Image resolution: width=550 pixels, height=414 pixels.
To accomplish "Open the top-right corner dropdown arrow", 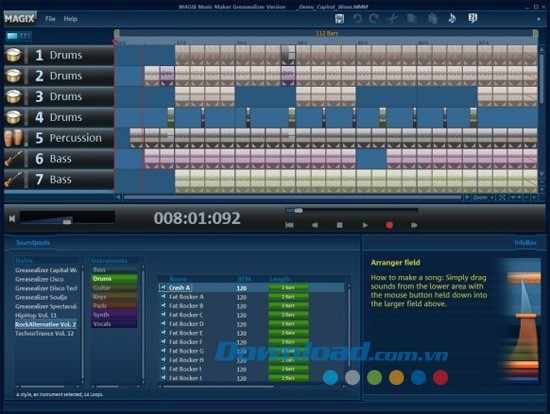I will tap(538, 19).
